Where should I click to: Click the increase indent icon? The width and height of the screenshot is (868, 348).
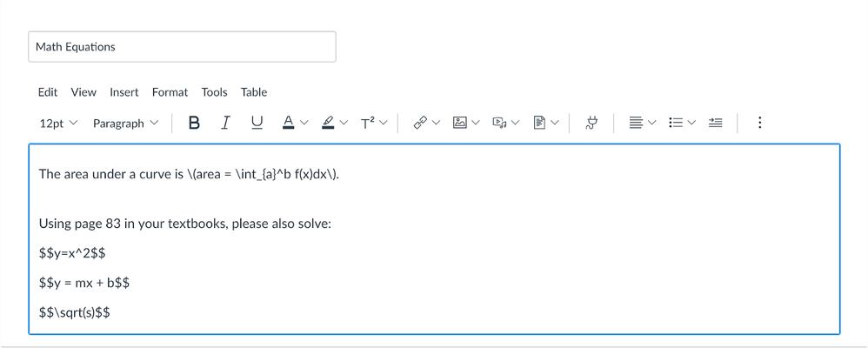point(715,123)
